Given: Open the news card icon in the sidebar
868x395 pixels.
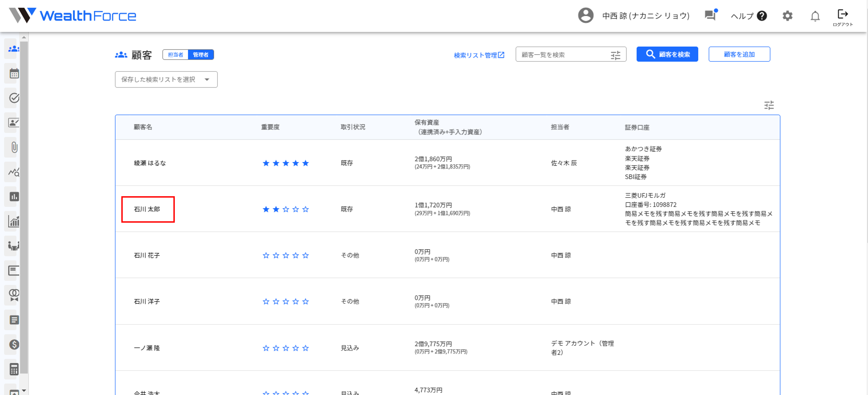Looking at the screenshot, I should [14, 270].
